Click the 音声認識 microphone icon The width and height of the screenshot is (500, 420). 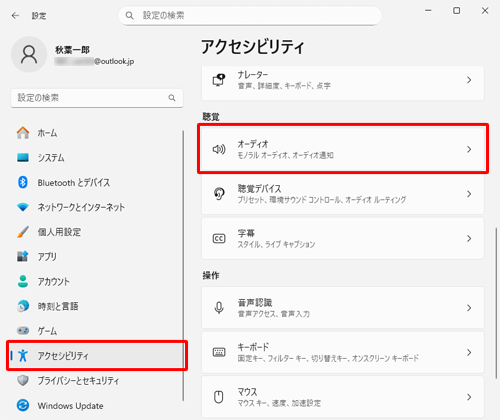[x=219, y=308]
